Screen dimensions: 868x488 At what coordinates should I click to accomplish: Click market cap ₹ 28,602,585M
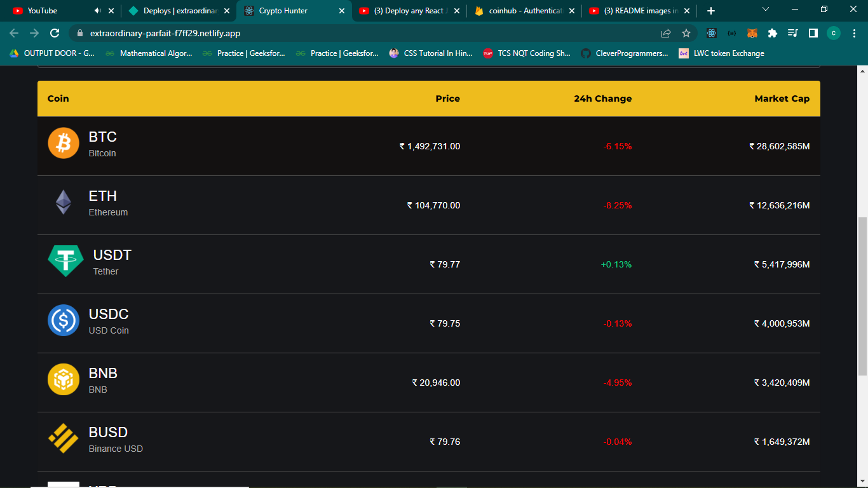point(780,146)
